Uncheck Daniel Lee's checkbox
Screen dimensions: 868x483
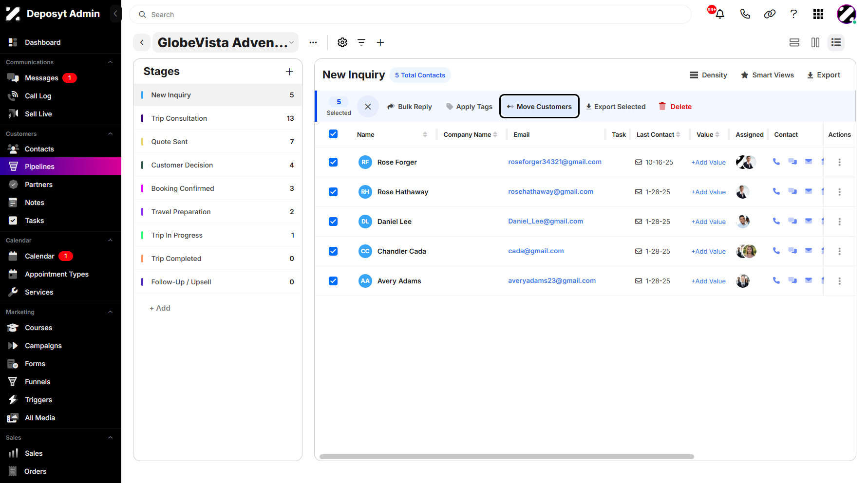[333, 222]
